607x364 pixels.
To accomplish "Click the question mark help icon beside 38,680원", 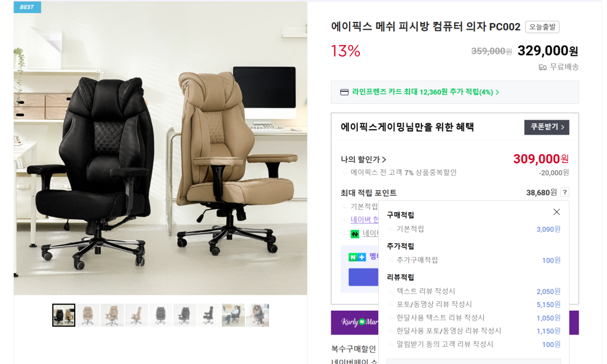I will click(565, 193).
